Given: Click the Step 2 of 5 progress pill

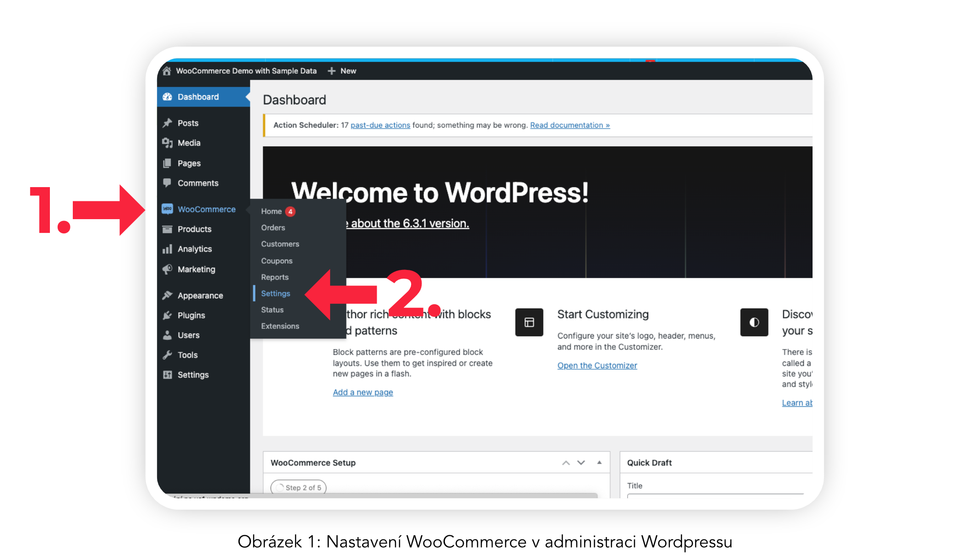Looking at the screenshot, I should click(x=298, y=487).
